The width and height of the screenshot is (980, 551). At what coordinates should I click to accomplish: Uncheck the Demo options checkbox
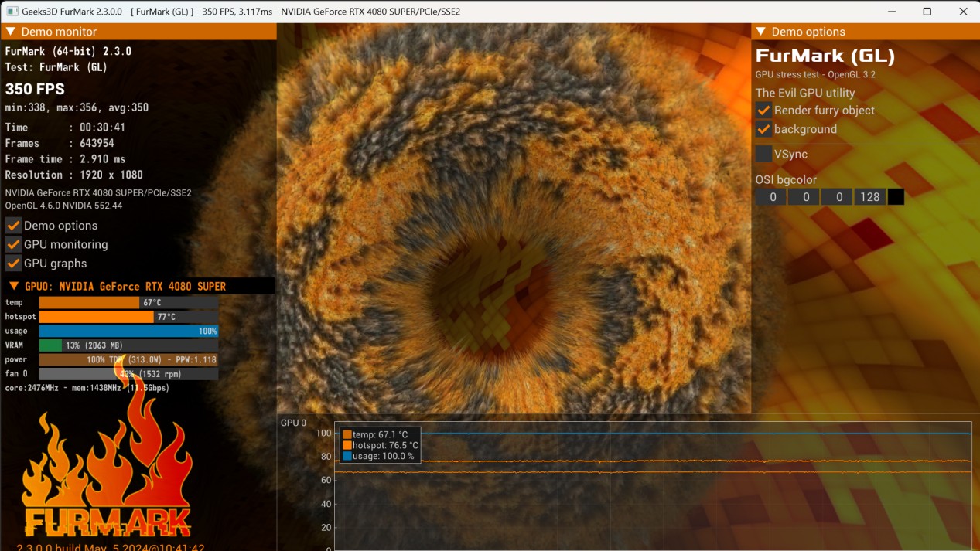(x=13, y=226)
